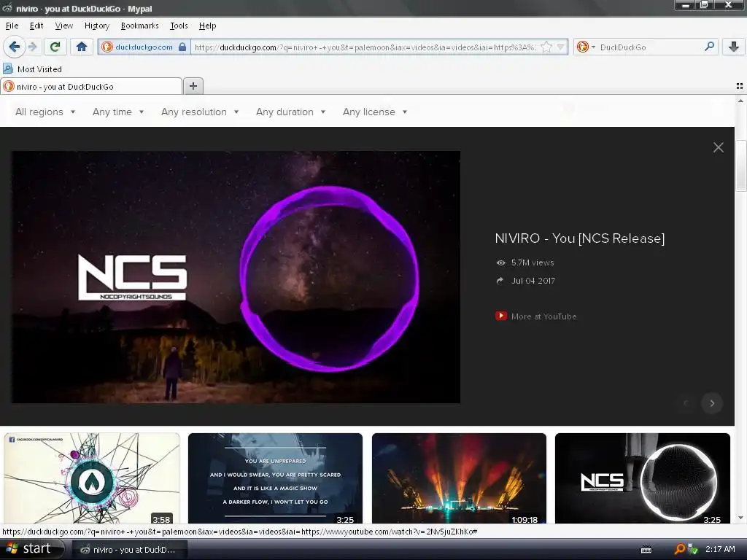Expand the Any license filter
Image resolution: width=747 pixels, height=560 pixels.
click(x=375, y=112)
